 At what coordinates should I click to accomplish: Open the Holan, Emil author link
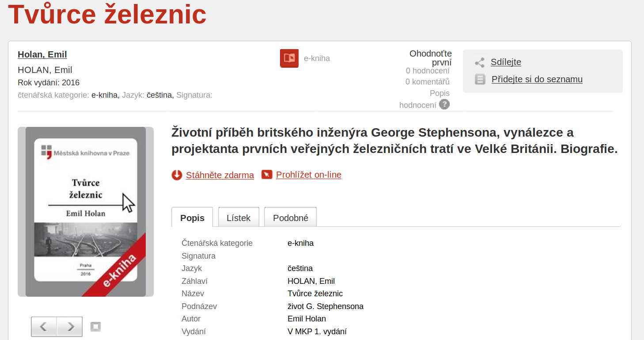[42, 55]
